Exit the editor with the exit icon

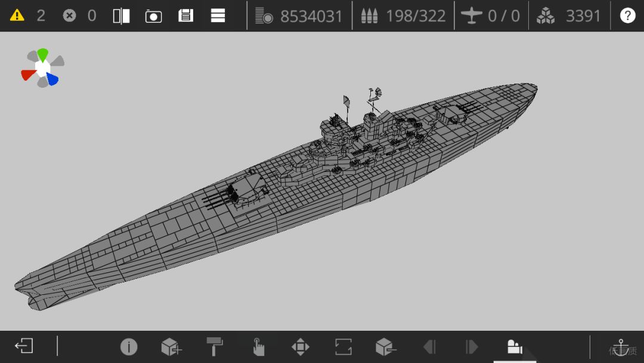[x=24, y=346]
